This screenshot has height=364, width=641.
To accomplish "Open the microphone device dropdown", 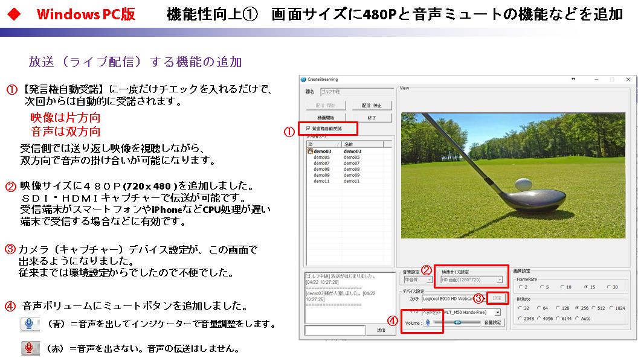I will tap(497, 312).
